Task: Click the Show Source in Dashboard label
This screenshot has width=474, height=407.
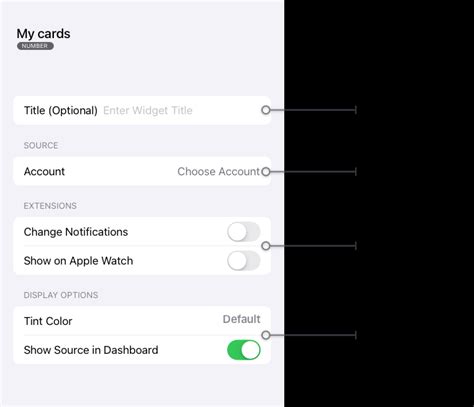Action: pos(91,350)
